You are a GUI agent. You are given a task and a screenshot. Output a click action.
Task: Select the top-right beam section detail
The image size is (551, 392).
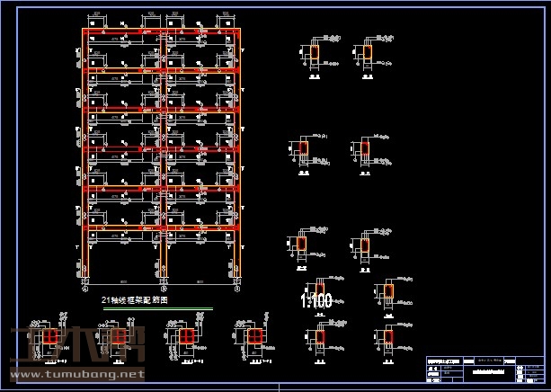pos(369,54)
